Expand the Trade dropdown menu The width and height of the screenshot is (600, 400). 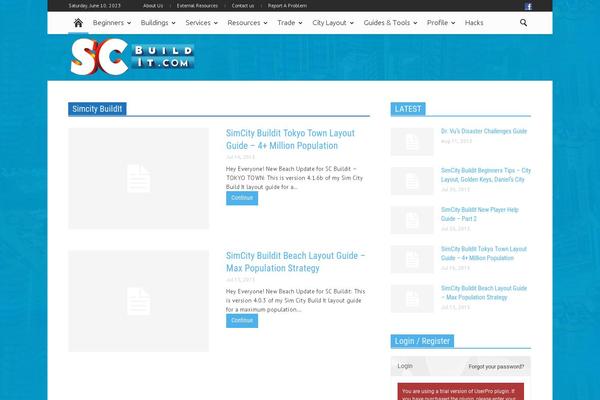click(x=290, y=23)
